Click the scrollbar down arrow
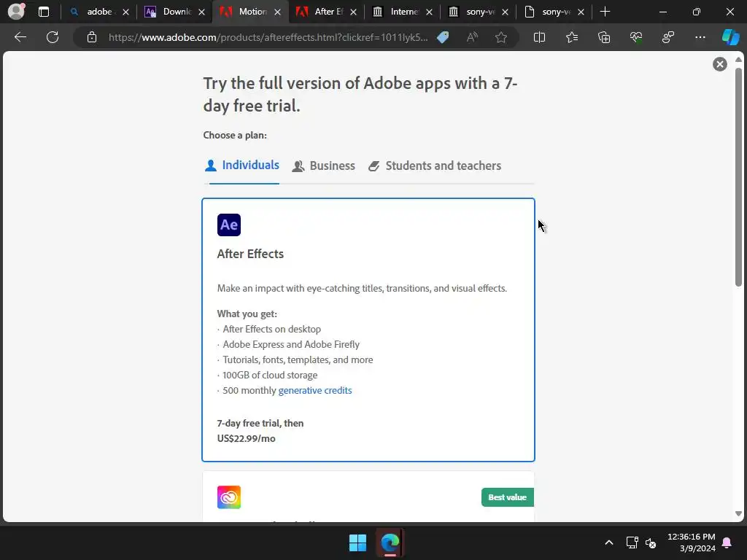Viewport: 747px width, 560px height. (738, 514)
